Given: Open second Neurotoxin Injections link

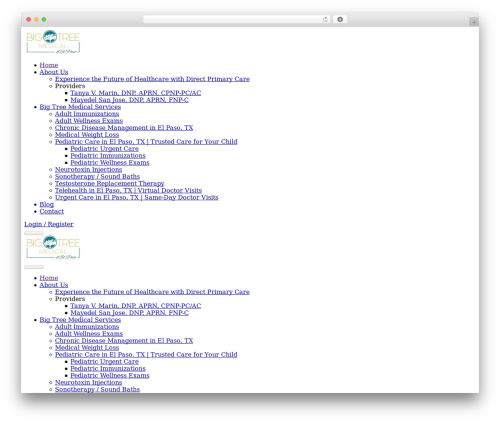Looking at the screenshot, I should 88,383.
